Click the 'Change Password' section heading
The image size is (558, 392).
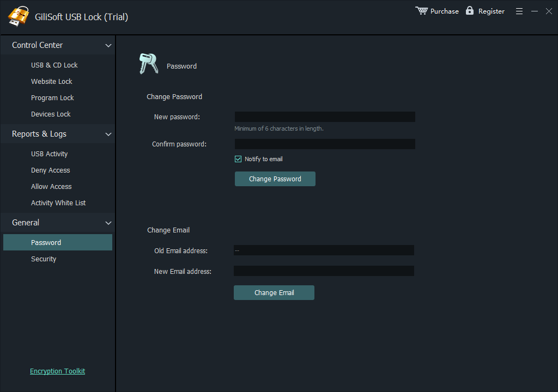[x=174, y=97]
